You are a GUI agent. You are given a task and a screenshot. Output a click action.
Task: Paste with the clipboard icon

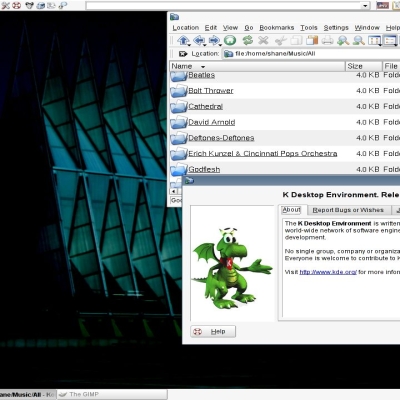click(312, 40)
